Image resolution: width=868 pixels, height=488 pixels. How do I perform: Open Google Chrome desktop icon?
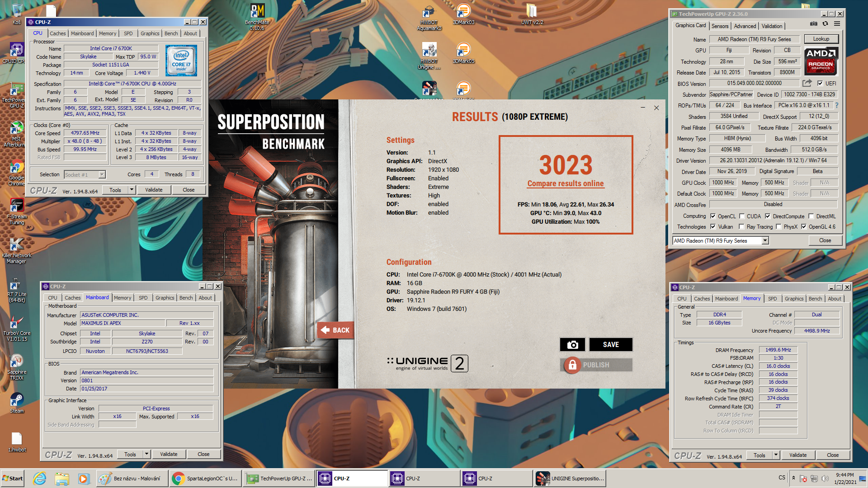16,173
